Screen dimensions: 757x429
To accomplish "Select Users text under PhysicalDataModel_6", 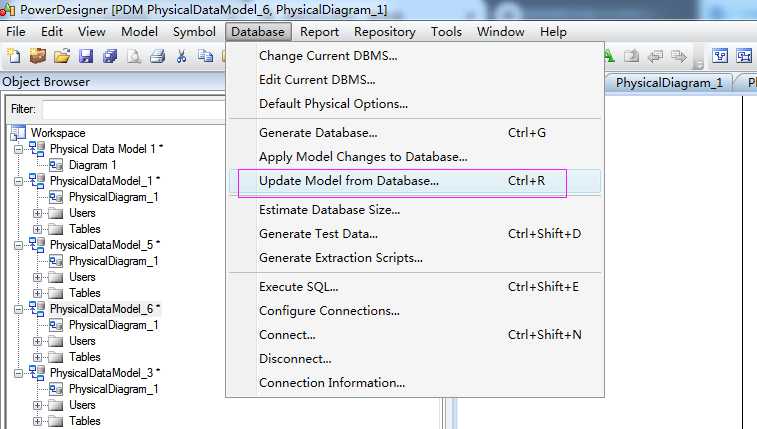I will pyautogui.click(x=82, y=341).
